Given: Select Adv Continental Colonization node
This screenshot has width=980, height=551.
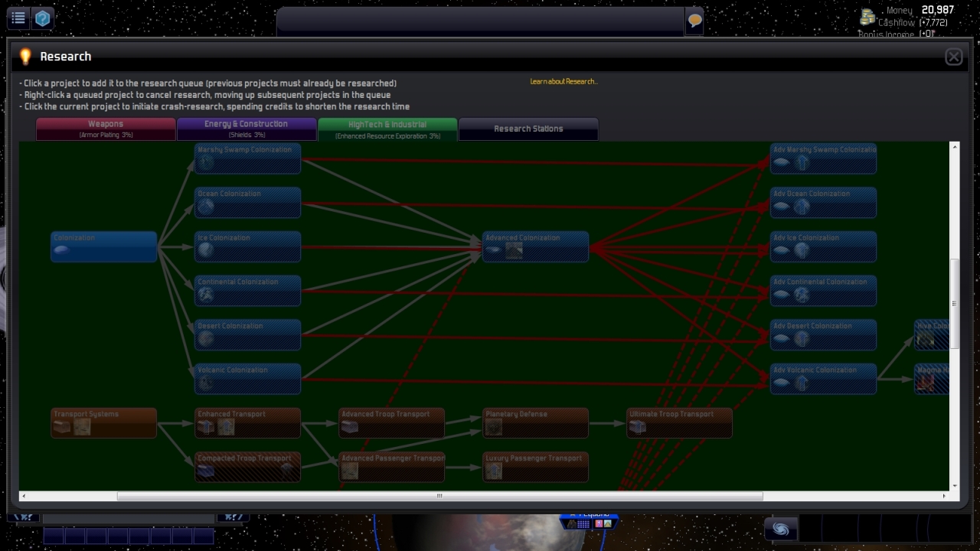Looking at the screenshot, I should click(824, 291).
